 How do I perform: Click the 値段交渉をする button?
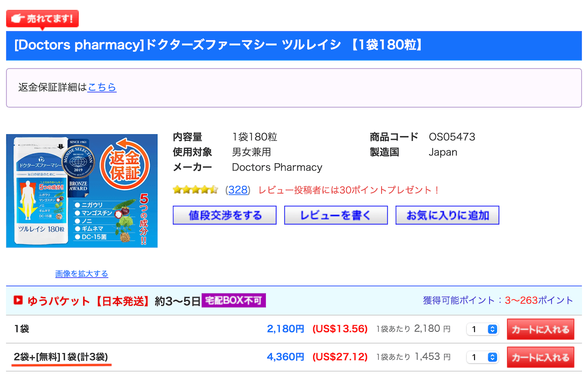[224, 215]
